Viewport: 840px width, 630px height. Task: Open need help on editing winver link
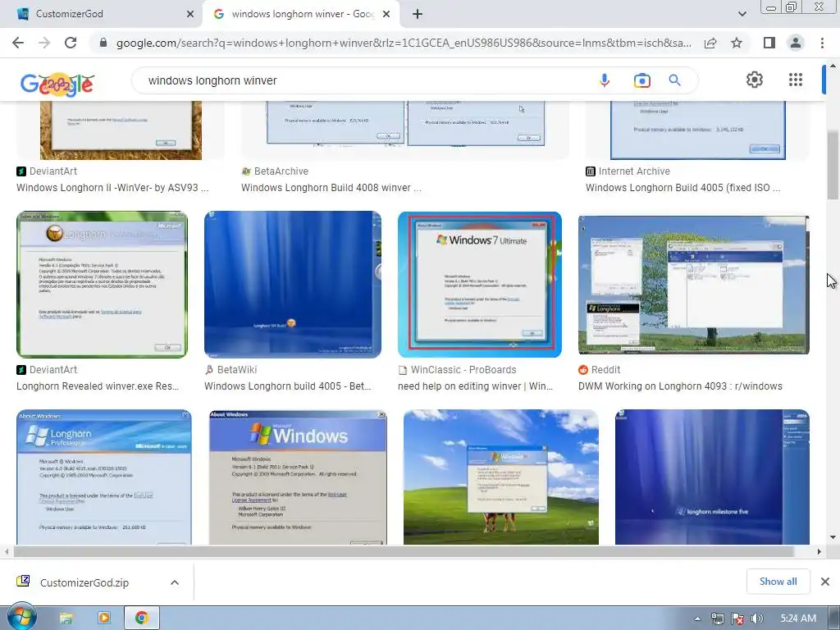coord(475,386)
